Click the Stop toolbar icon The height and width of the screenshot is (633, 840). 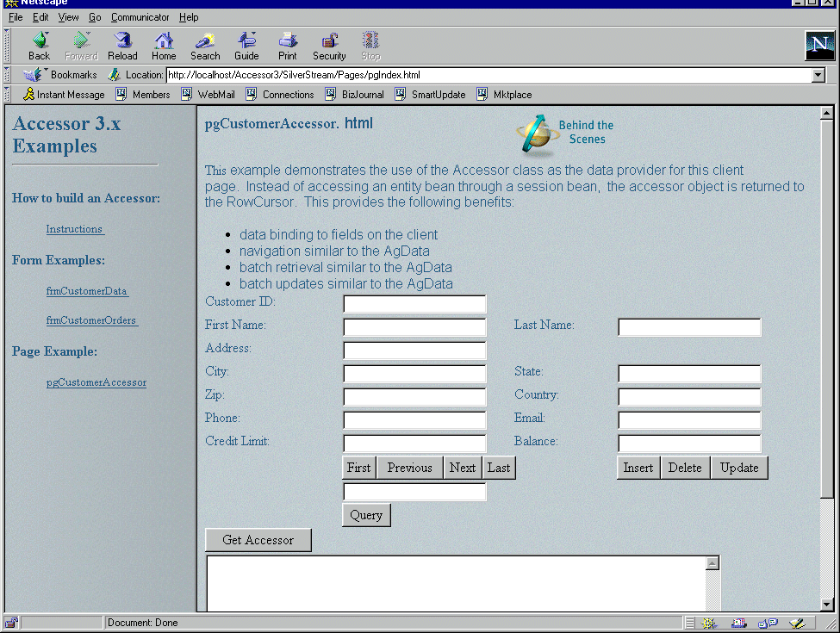coord(370,46)
